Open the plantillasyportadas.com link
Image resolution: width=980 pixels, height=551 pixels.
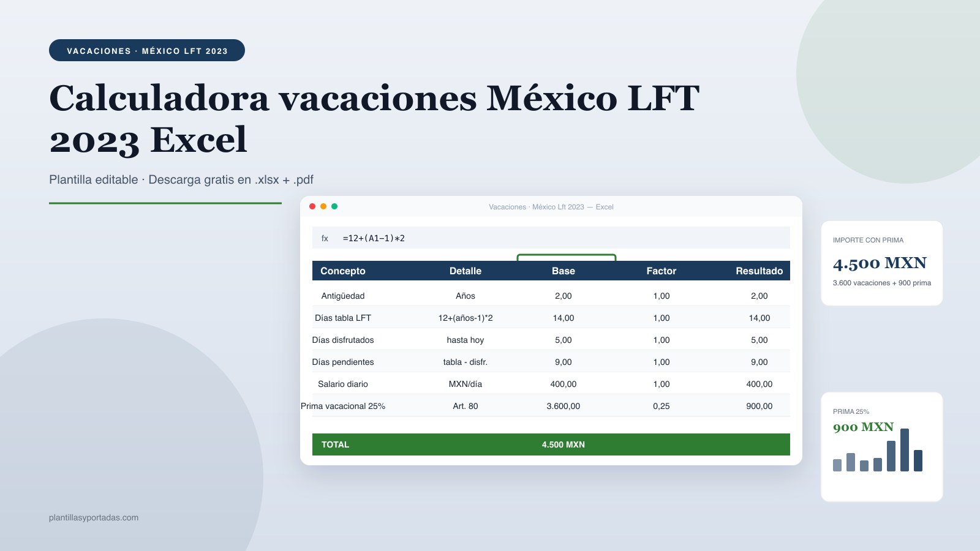coord(94,517)
